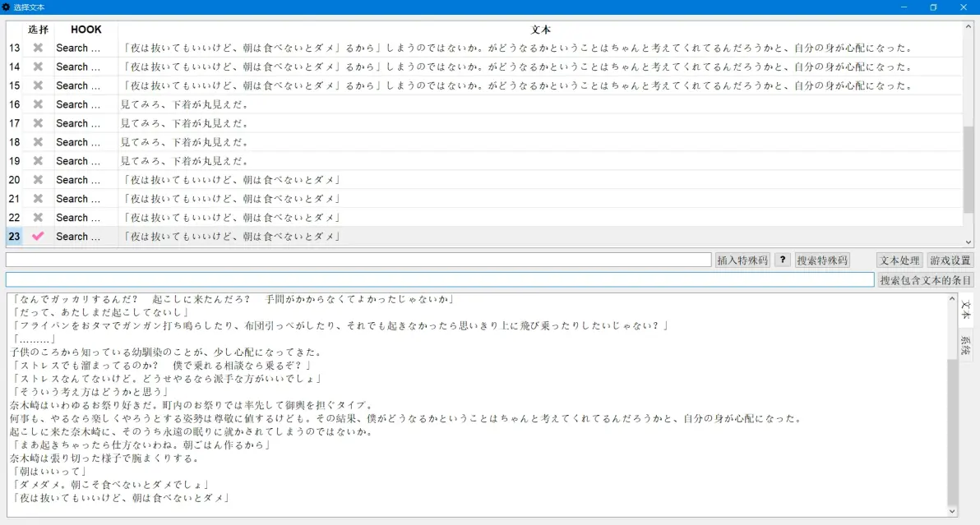Focus the special code input field
980x525 pixels.
(358, 260)
